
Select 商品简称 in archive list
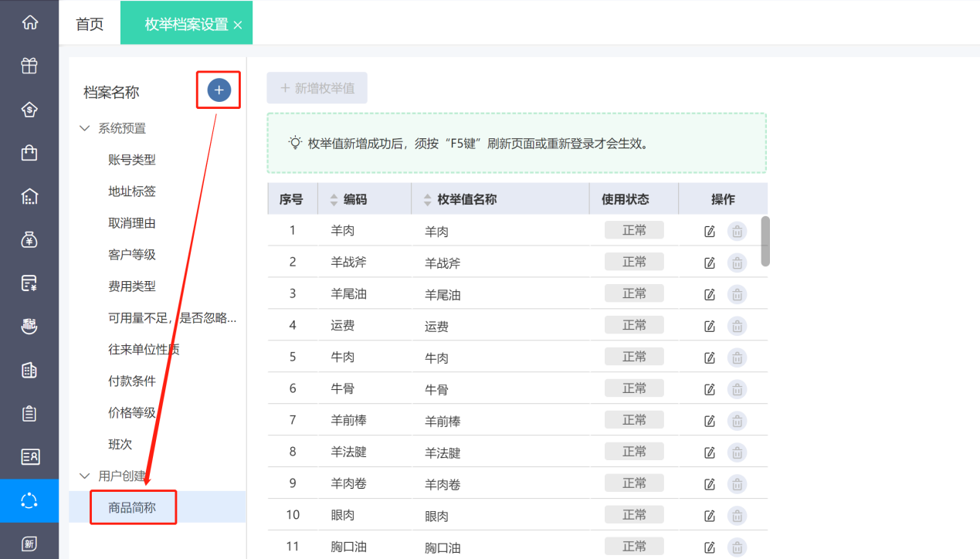click(132, 507)
